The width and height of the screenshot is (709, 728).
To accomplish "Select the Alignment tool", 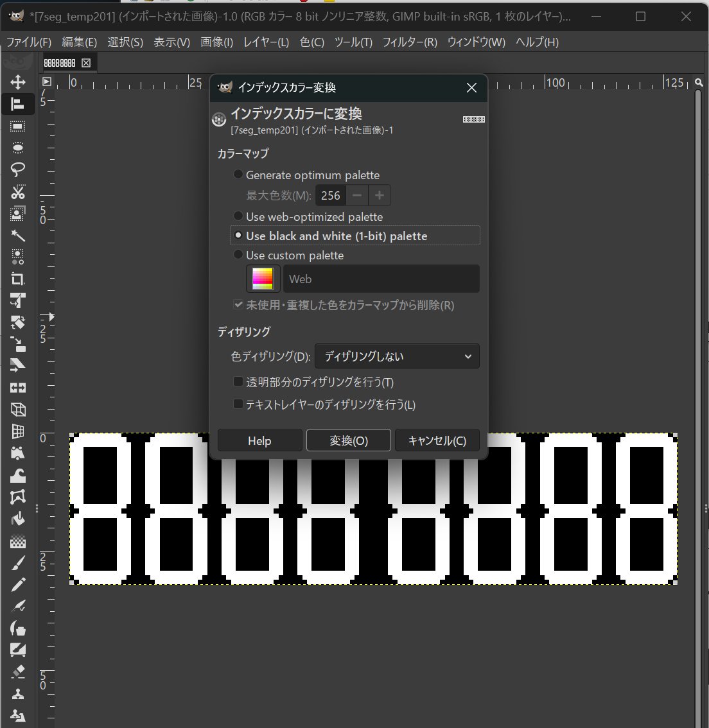I will (x=18, y=104).
